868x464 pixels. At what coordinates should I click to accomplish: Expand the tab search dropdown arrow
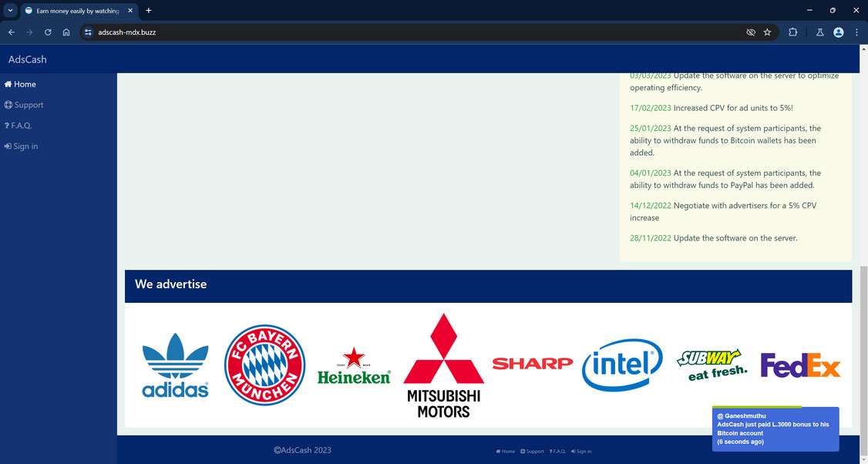tap(10, 10)
